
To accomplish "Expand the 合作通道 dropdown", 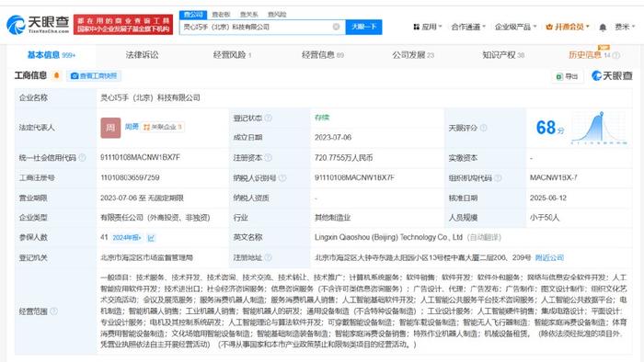I will [468, 27].
